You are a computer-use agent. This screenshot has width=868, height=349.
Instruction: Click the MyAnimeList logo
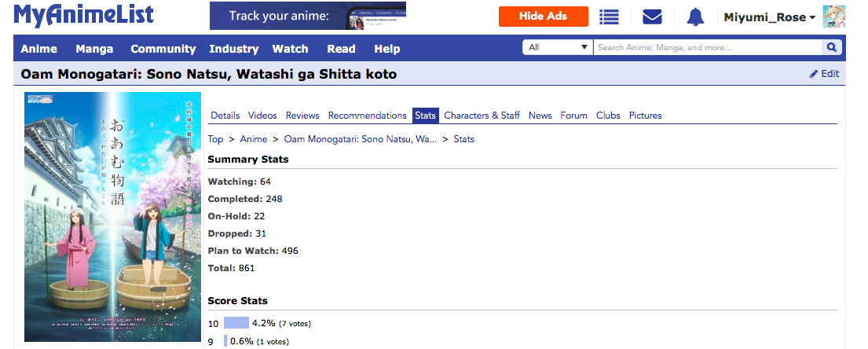point(83,16)
